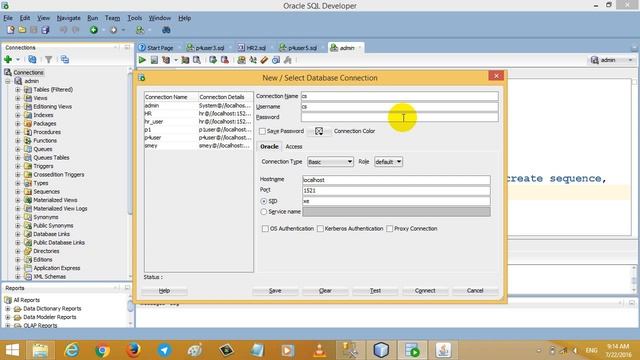The image size is (640, 360).
Task: Collapse the admin connection node
Action: (8, 81)
